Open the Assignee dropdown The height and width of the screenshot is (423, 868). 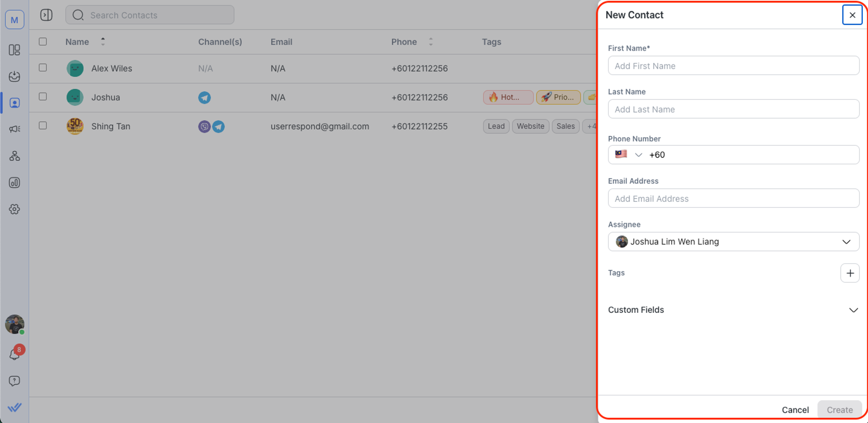pyautogui.click(x=733, y=242)
